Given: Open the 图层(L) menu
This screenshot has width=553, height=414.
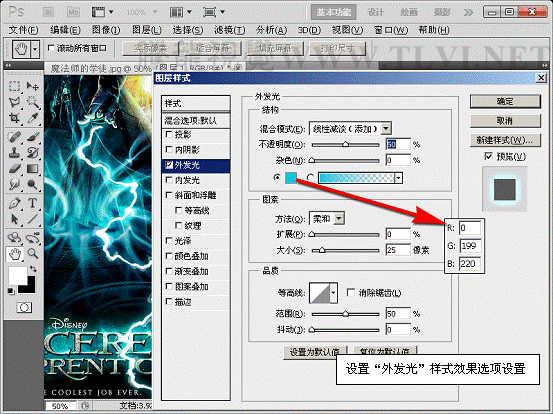Looking at the screenshot, I should point(147,30).
